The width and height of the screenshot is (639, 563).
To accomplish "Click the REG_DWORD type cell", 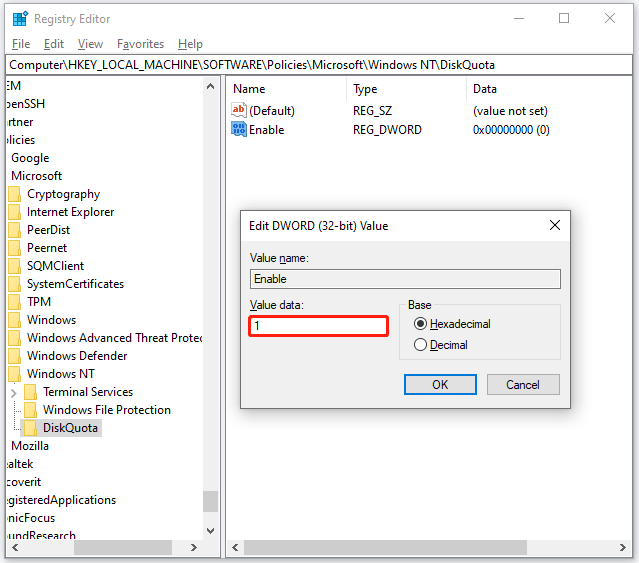I will tap(387, 130).
